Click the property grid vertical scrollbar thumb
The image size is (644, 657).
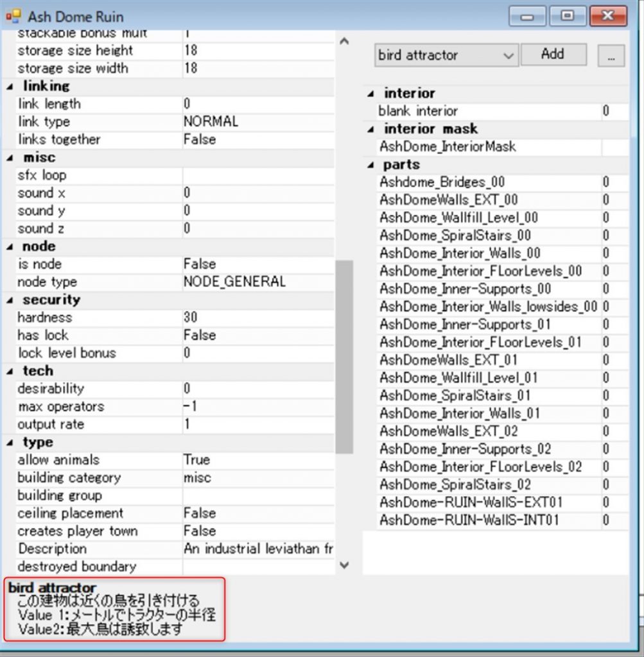click(x=344, y=356)
